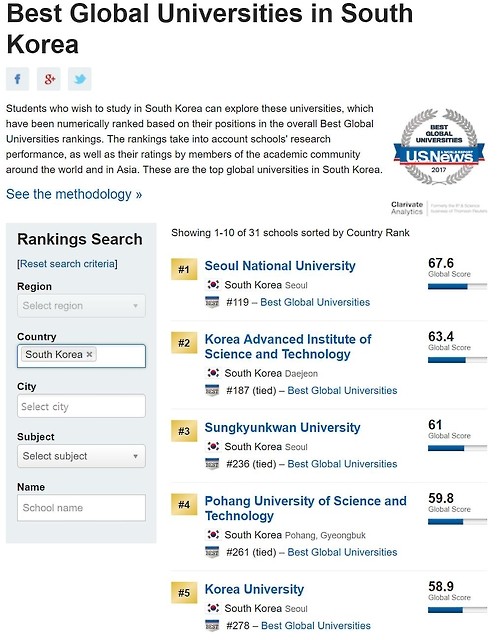This screenshot has width=499, height=640.
Task: Remove South Korea country filter tag
Action: [89, 354]
